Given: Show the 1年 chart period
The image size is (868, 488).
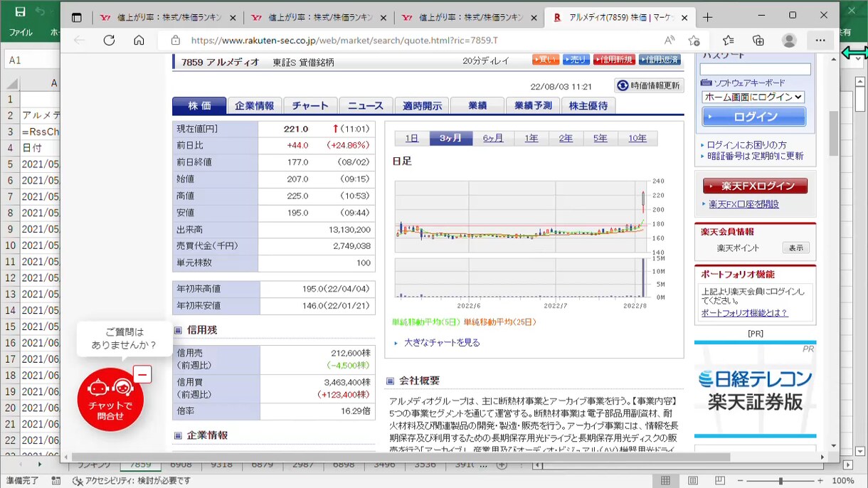Looking at the screenshot, I should [x=531, y=138].
